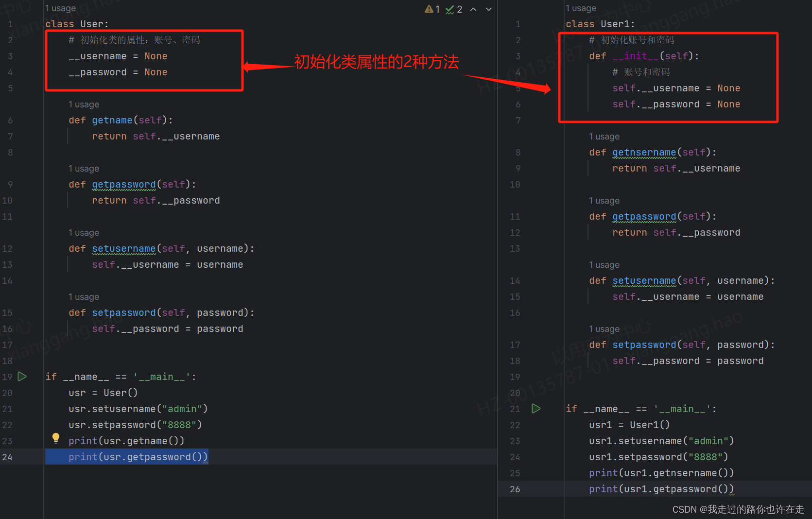Open usage hint above right getpassword method
812x519 pixels.
click(x=604, y=201)
